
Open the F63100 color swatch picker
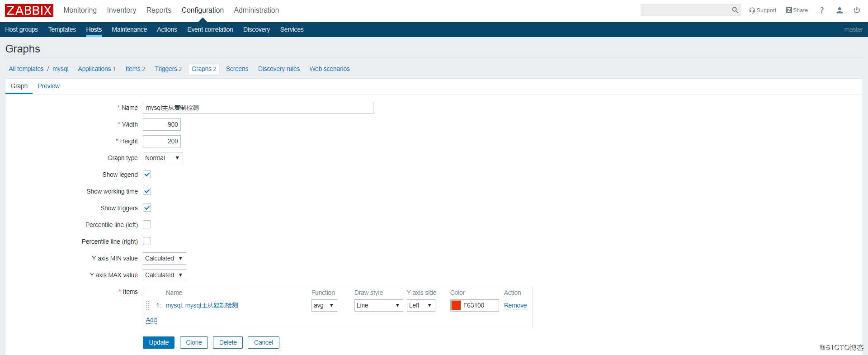[456, 305]
